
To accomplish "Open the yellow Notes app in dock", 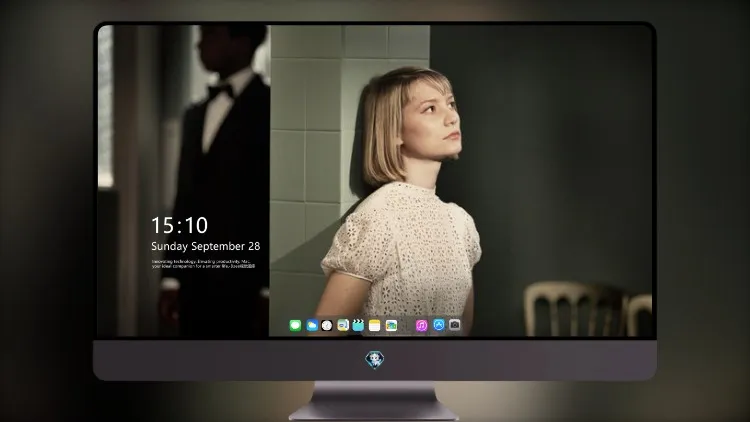I will click(x=375, y=325).
